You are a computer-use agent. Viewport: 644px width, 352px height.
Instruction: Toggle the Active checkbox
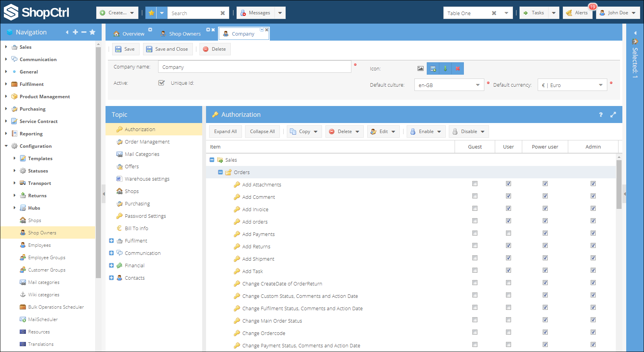[162, 83]
